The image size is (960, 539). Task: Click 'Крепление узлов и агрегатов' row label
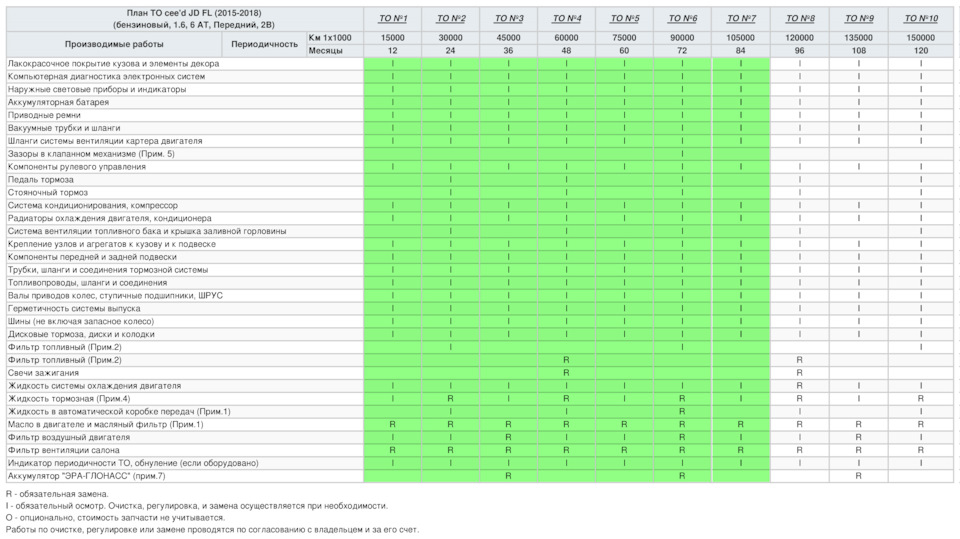pyautogui.click(x=111, y=244)
